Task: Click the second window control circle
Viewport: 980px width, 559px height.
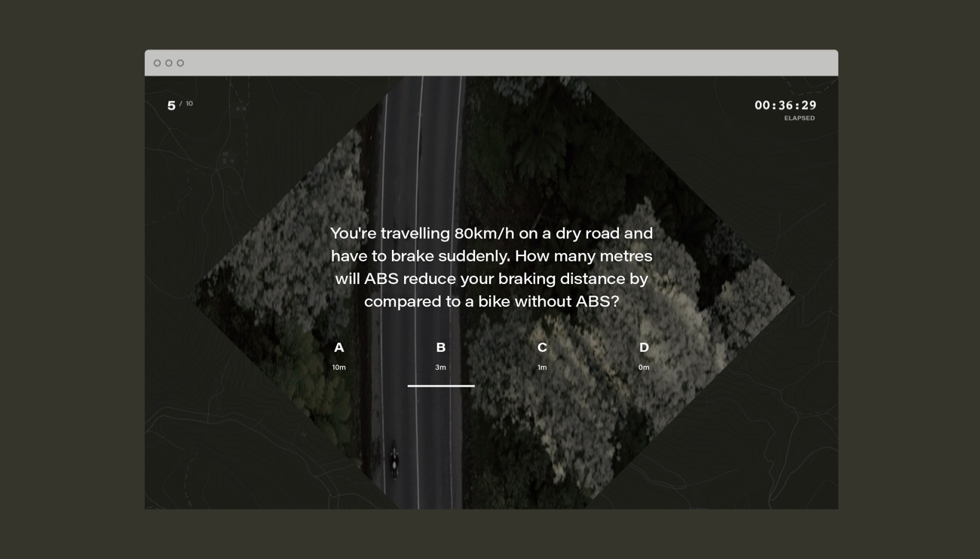Action: point(169,63)
